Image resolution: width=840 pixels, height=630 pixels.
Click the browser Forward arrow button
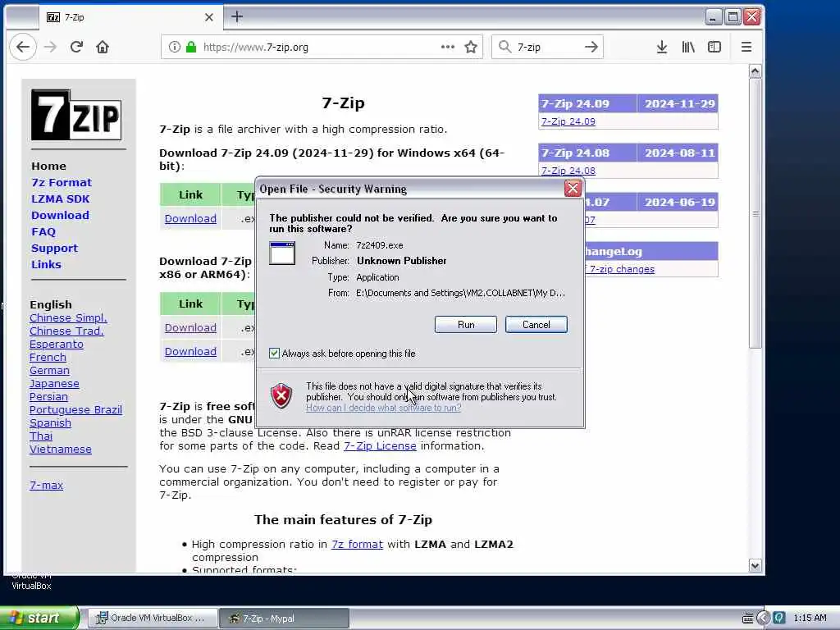[50, 47]
